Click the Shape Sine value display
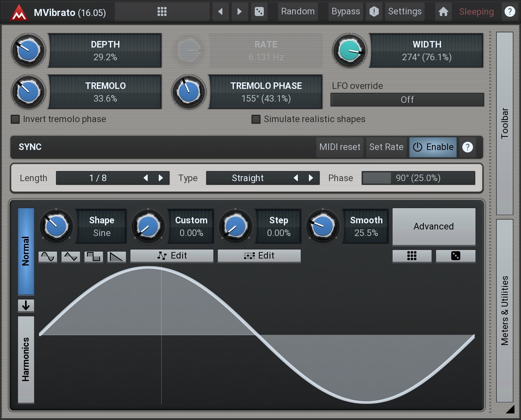 click(x=102, y=226)
